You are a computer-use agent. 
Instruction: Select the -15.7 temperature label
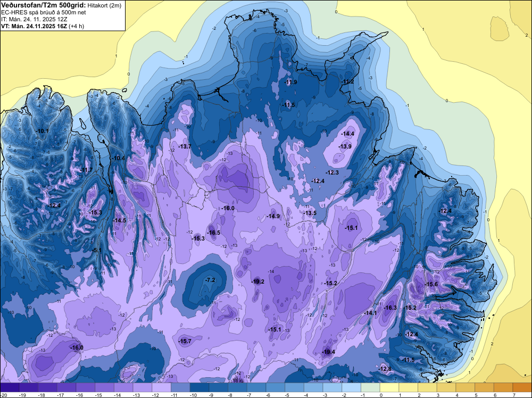click(x=185, y=341)
